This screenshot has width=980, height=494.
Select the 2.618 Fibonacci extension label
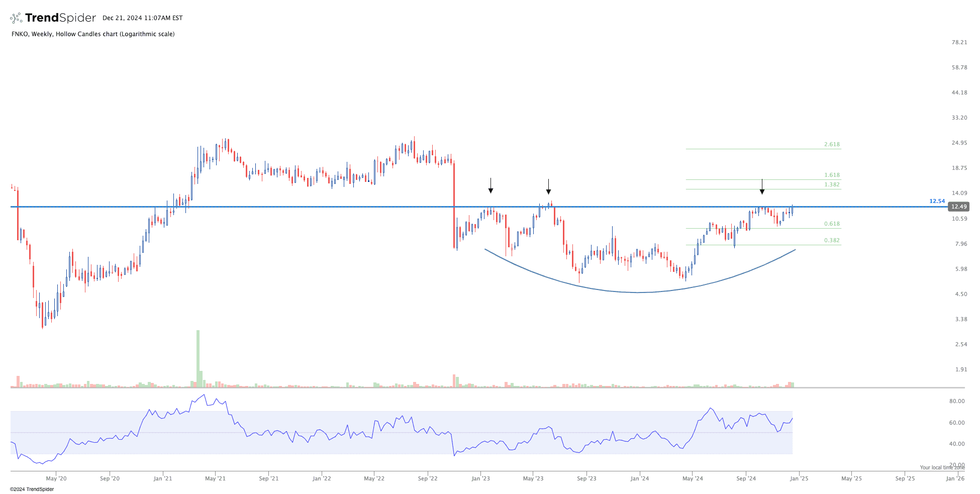click(x=832, y=145)
